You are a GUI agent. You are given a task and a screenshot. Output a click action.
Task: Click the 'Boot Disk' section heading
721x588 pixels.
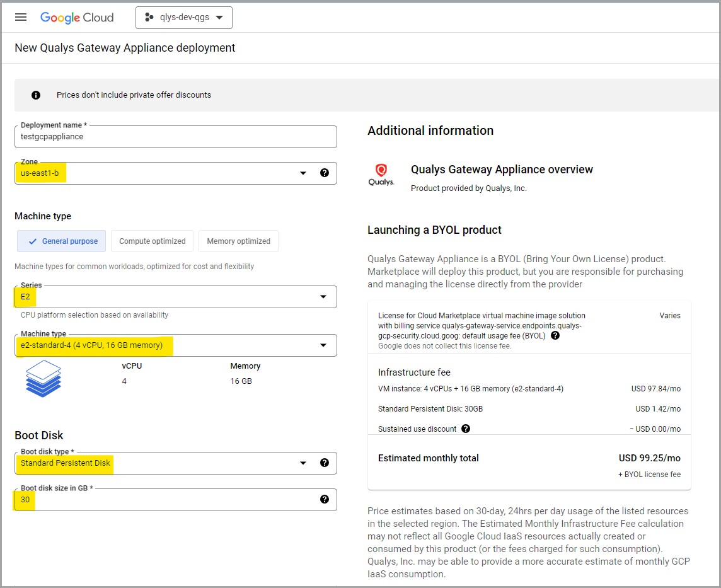39,435
